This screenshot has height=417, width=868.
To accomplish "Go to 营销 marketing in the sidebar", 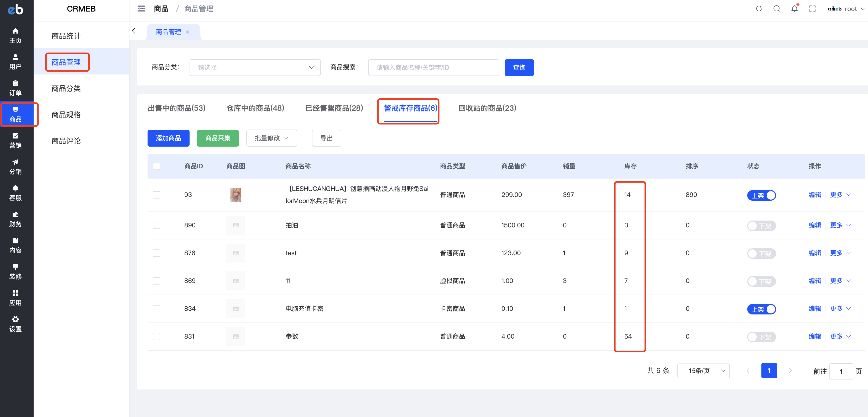I will [x=15, y=140].
